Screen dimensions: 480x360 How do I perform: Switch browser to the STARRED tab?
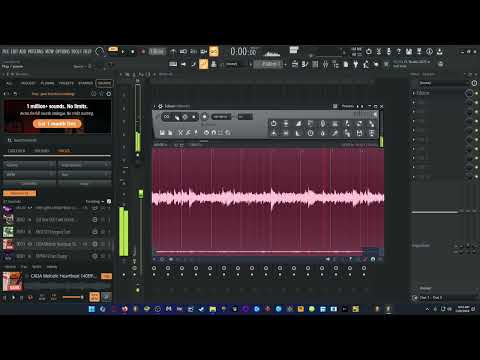(85, 83)
